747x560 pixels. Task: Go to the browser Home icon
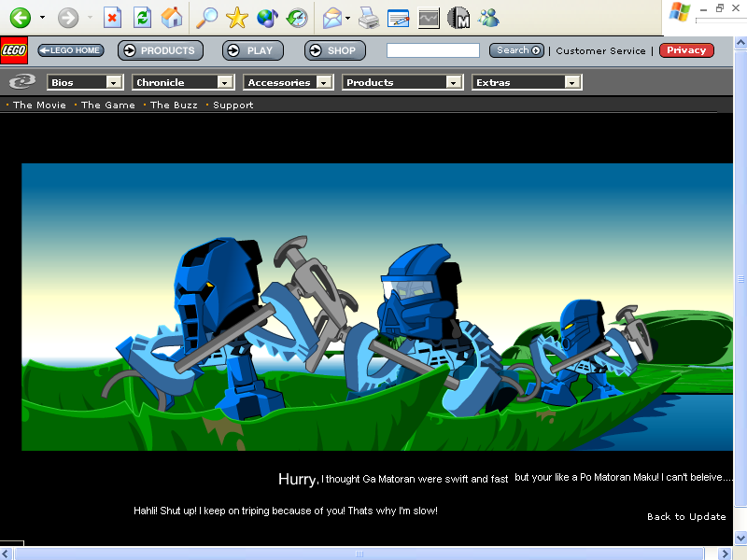coord(172,18)
